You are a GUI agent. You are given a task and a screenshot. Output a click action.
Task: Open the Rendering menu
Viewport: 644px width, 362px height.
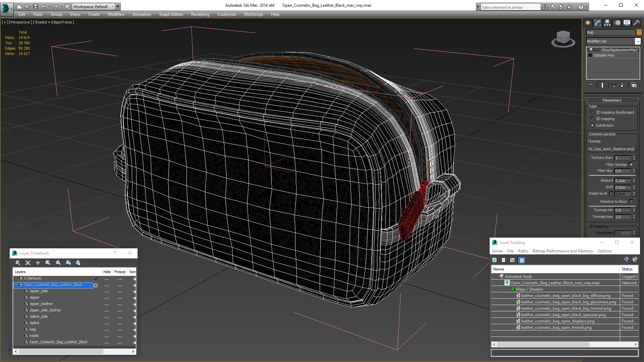coord(200,14)
